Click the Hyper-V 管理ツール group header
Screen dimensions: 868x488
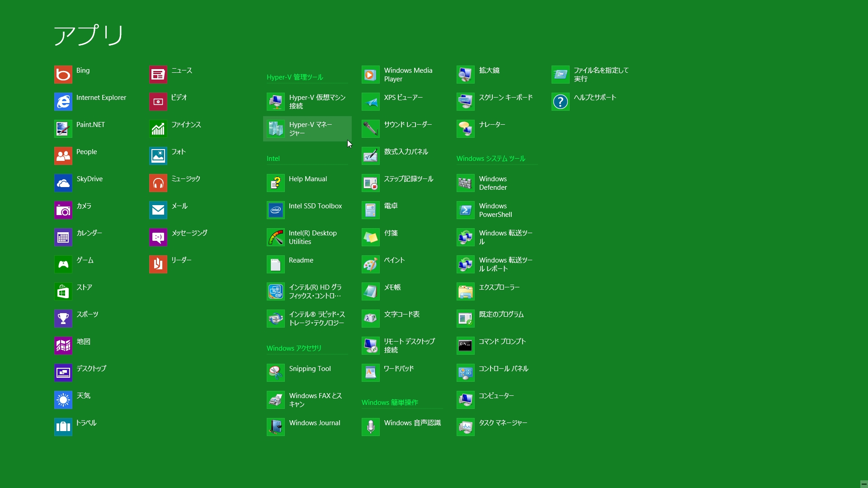tap(295, 77)
